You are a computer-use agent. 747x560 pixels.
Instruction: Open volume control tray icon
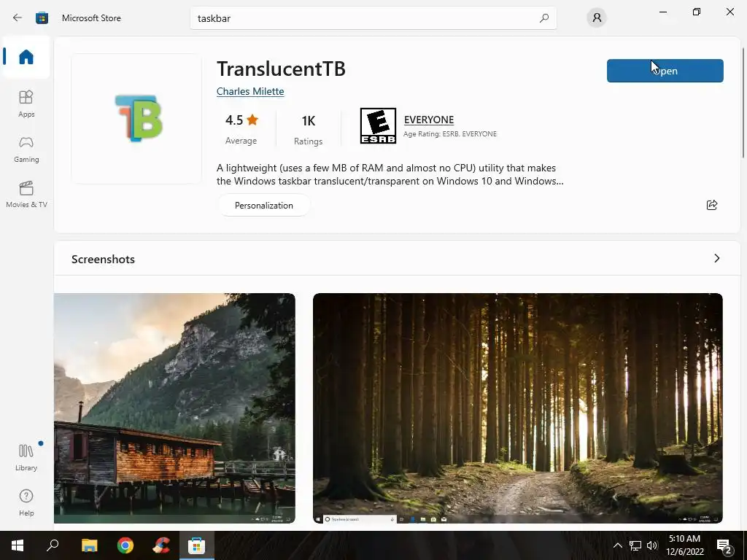[652, 545]
